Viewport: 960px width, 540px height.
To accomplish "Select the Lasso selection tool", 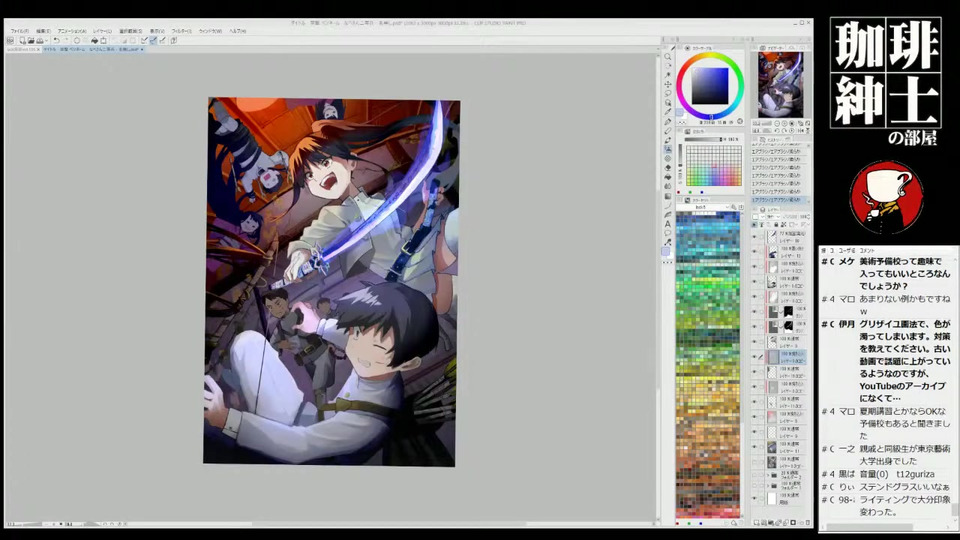I will (668, 93).
